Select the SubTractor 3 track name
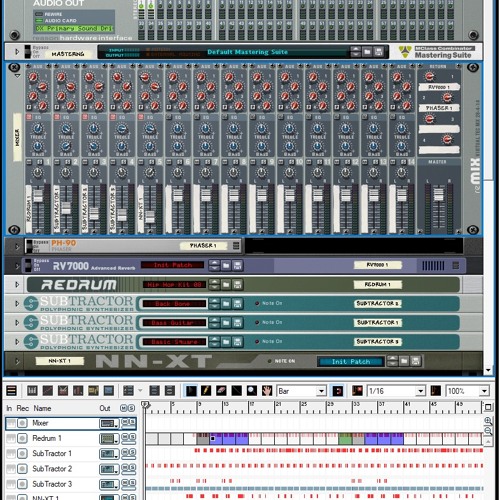 point(52,484)
